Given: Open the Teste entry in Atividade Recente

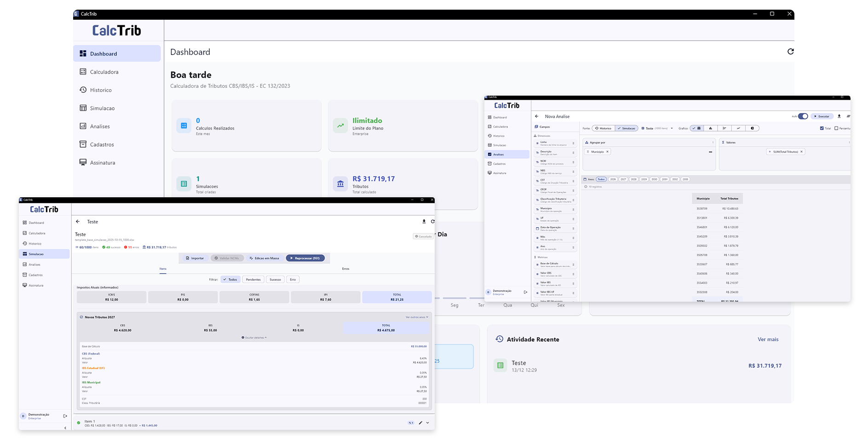Looking at the screenshot, I should [x=638, y=366].
